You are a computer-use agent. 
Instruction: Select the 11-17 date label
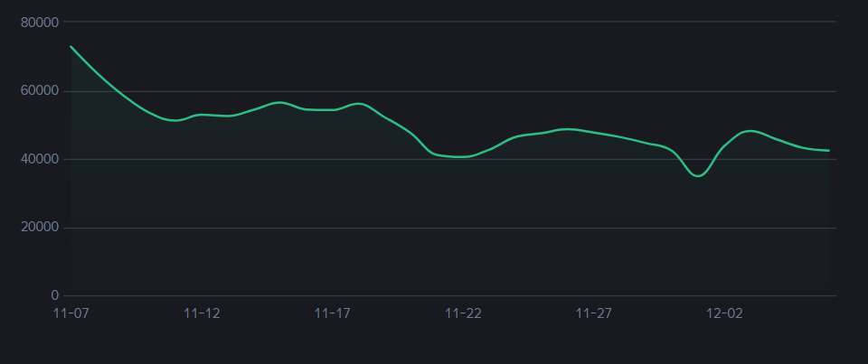332,313
